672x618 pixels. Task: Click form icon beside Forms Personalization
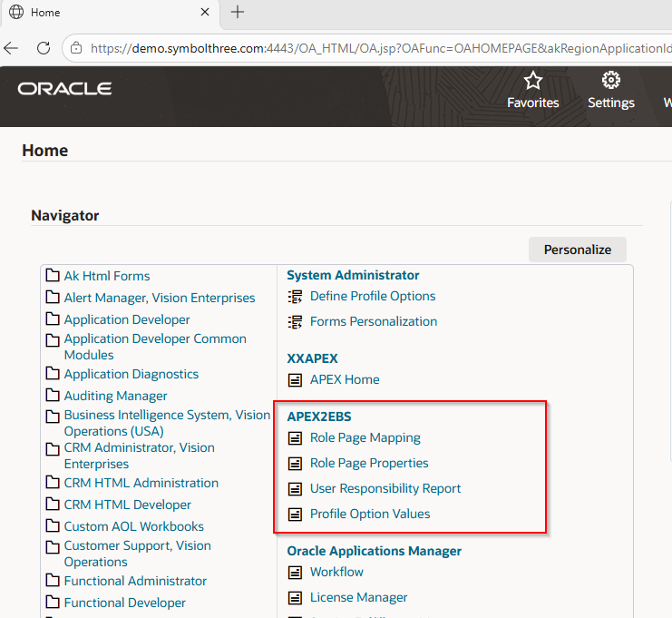point(295,322)
